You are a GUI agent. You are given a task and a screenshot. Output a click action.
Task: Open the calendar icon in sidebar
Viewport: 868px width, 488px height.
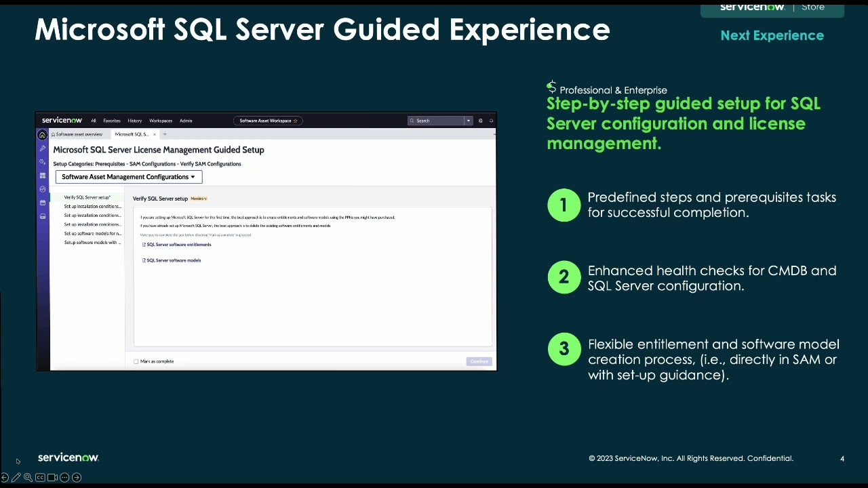(x=43, y=203)
